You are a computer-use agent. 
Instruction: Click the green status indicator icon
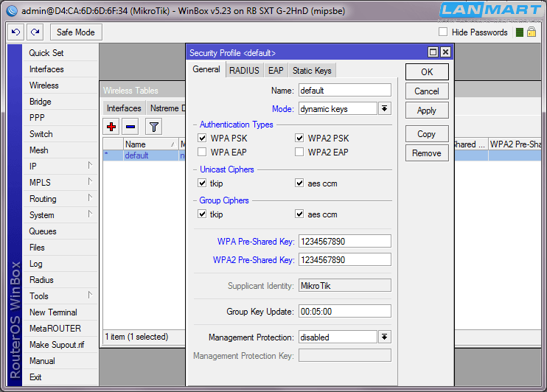(520, 32)
